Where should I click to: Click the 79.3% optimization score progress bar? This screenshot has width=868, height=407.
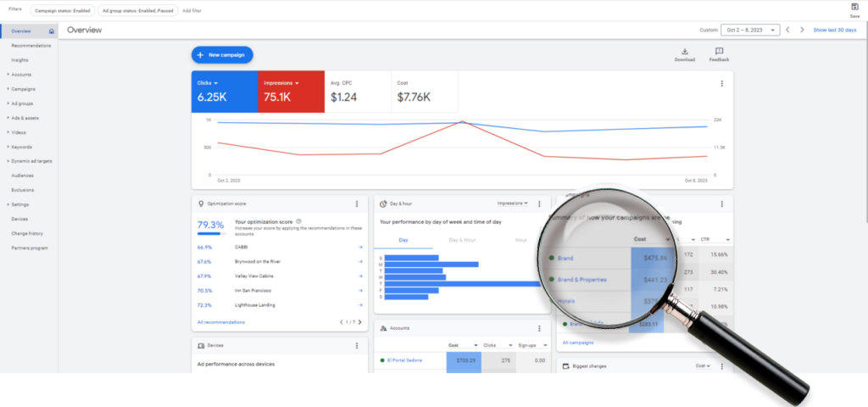(x=211, y=234)
